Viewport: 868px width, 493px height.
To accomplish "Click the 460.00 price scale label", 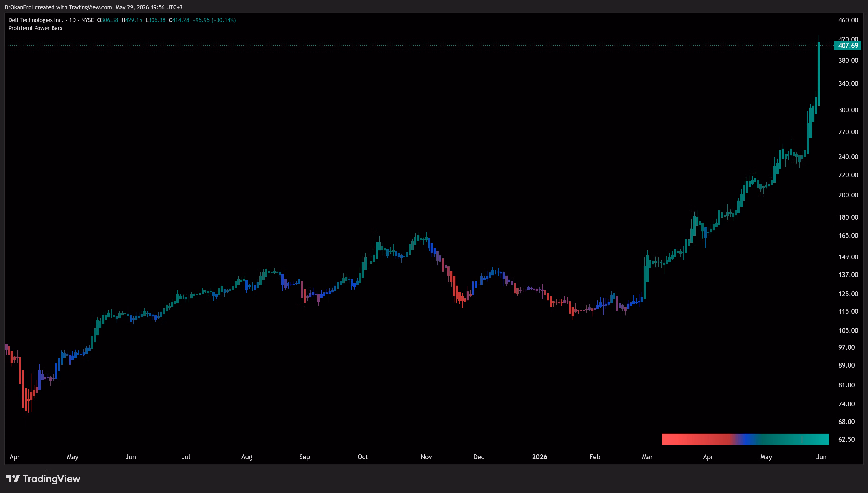I will (x=848, y=20).
